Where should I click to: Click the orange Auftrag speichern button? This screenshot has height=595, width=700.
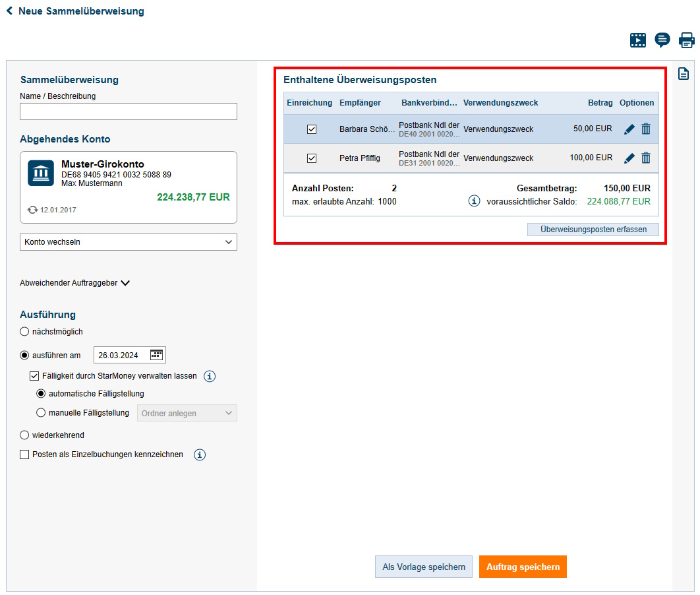click(523, 567)
